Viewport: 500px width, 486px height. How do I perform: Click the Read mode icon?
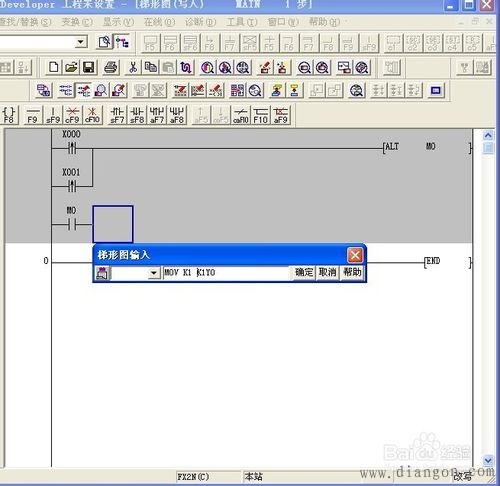(65, 90)
